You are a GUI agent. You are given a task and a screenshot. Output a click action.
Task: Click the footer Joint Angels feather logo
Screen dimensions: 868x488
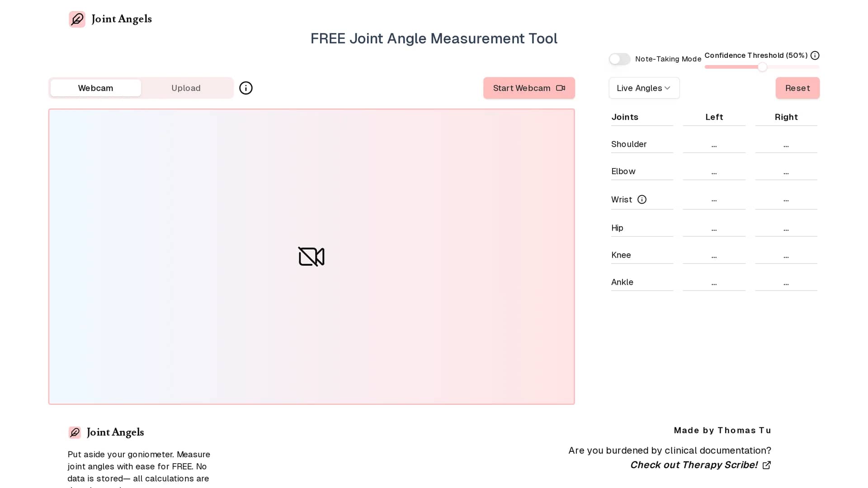tap(75, 432)
